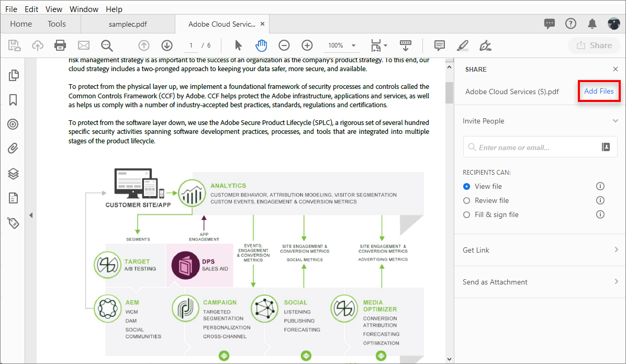Viewport: 626px width, 364px height.
Task: Open the user profile avatar
Action: (613, 24)
